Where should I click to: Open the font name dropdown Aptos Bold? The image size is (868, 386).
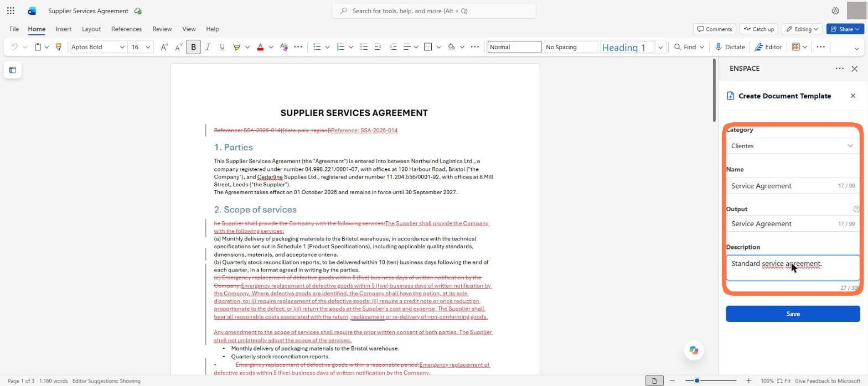click(122, 47)
